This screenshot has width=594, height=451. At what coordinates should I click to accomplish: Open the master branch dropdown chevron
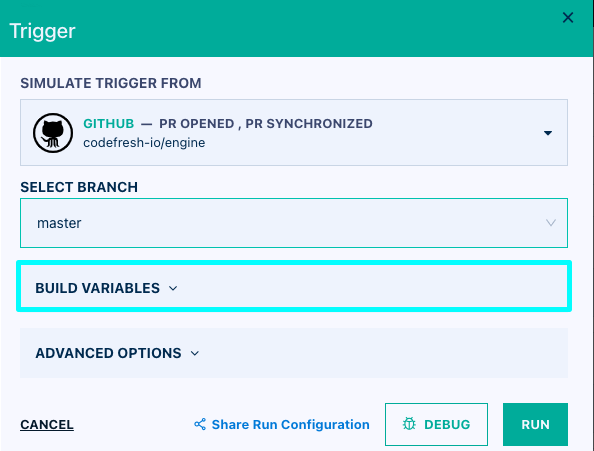point(550,223)
